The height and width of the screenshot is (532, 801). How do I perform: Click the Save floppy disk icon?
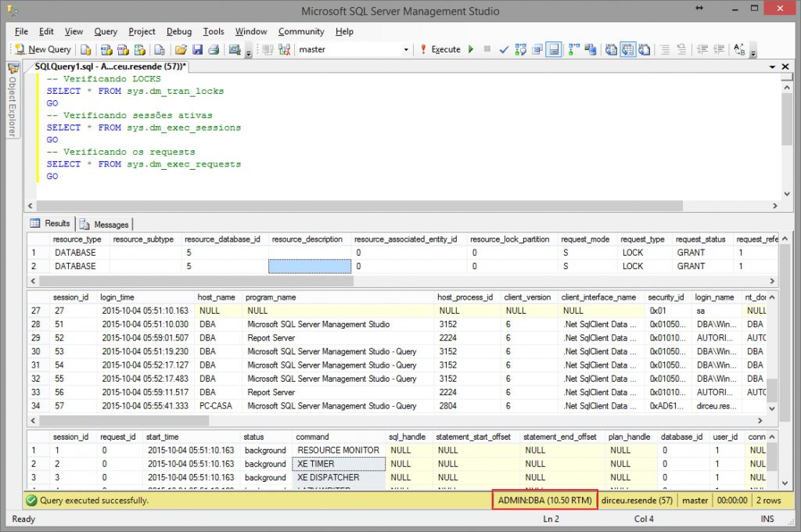click(x=197, y=49)
